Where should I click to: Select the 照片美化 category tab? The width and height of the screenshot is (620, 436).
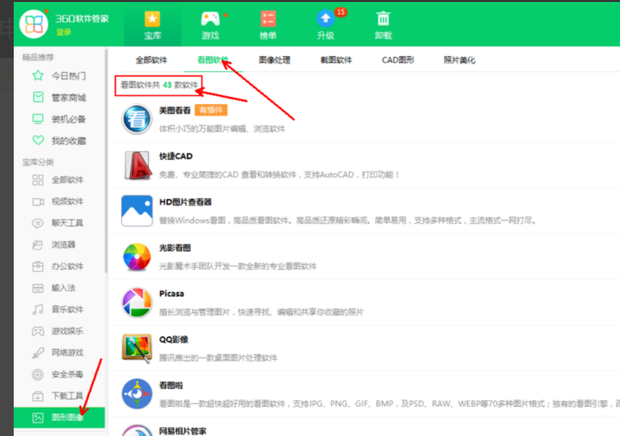(x=459, y=60)
